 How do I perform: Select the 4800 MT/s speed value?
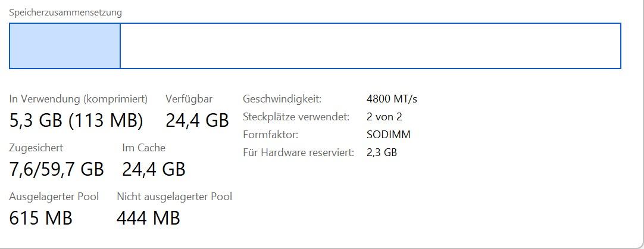point(392,99)
